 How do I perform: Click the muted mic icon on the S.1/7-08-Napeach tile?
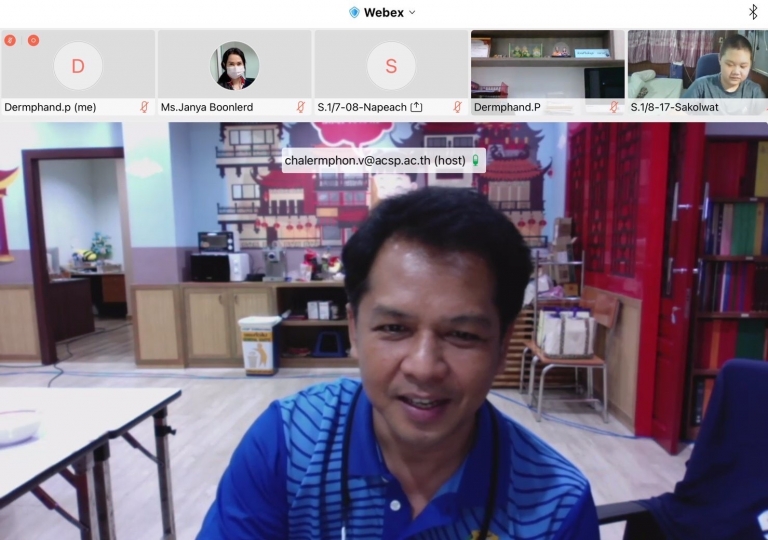pyautogui.click(x=457, y=107)
